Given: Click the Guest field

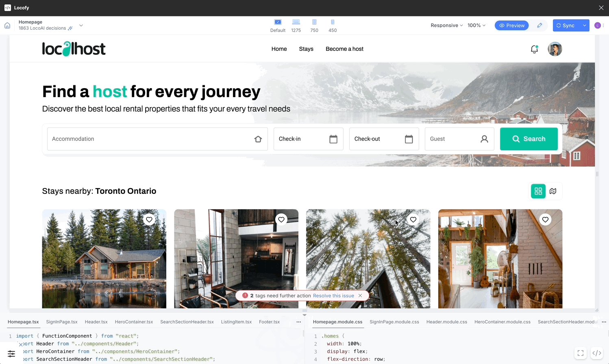Looking at the screenshot, I should click(x=459, y=139).
